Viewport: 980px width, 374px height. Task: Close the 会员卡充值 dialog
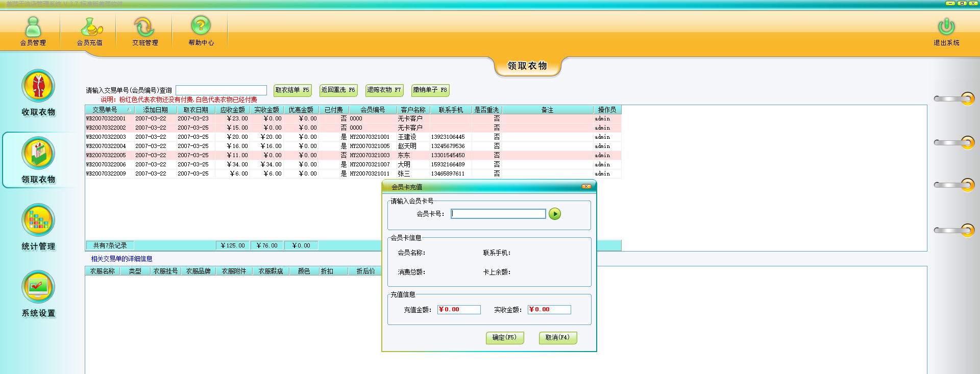(586, 187)
